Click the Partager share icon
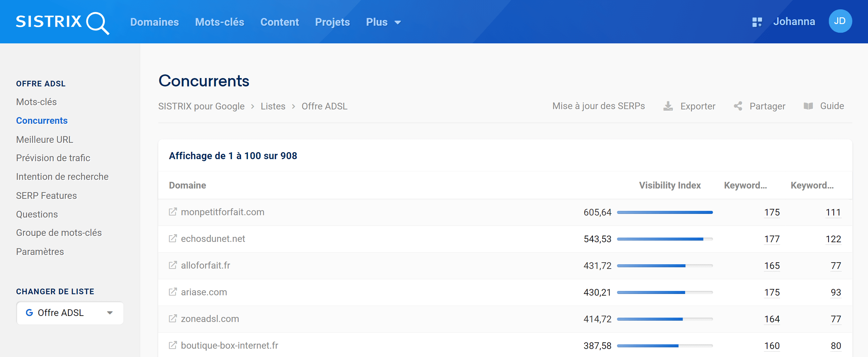The width and height of the screenshot is (868, 357). (x=737, y=106)
